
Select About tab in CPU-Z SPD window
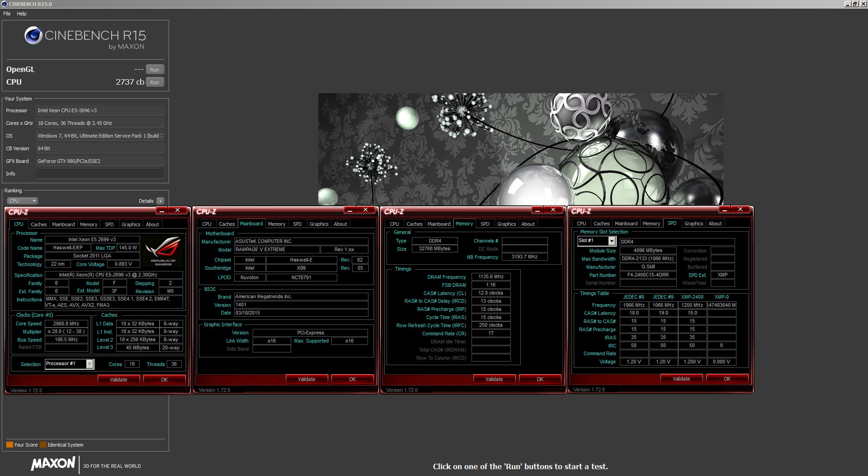click(715, 224)
